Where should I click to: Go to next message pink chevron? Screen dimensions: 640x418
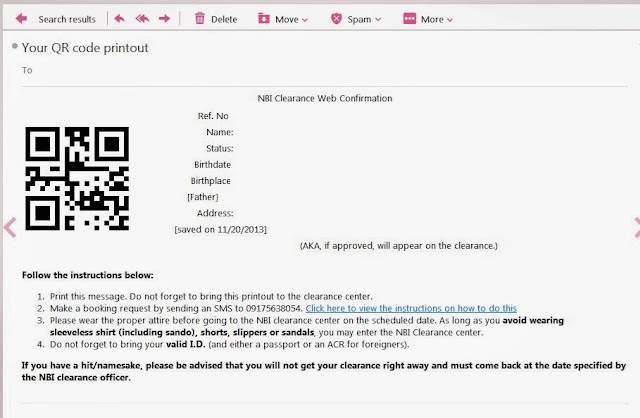click(637, 227)
